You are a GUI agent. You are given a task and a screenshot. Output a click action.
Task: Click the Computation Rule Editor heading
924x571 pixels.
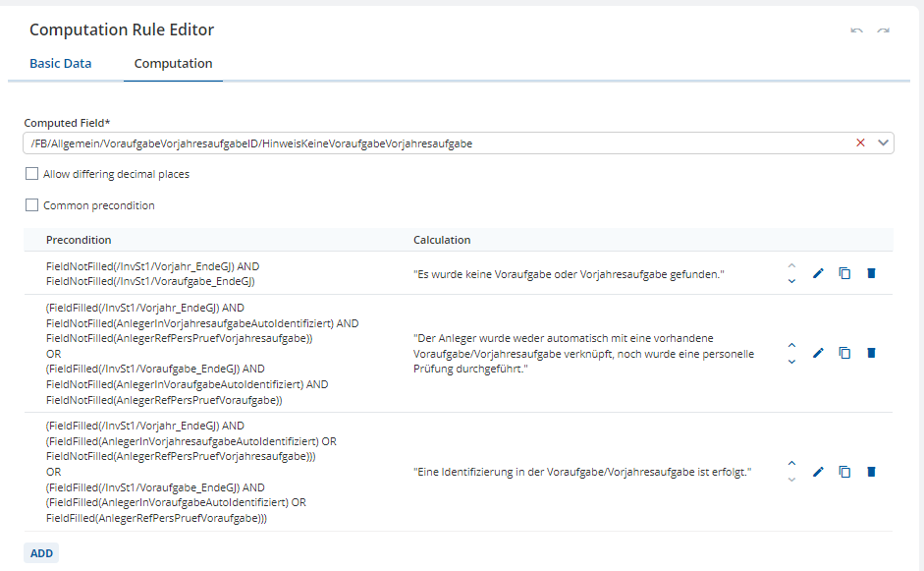(x=122, y=29)
